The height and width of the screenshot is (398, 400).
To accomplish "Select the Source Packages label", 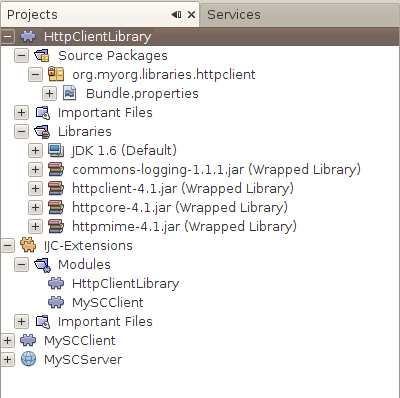I will point(113,56).
